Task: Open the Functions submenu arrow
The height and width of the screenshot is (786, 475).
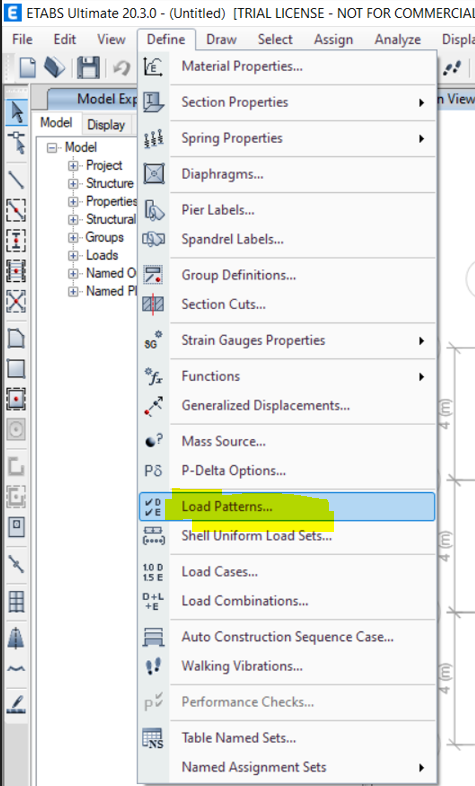Action: point(421,377)
